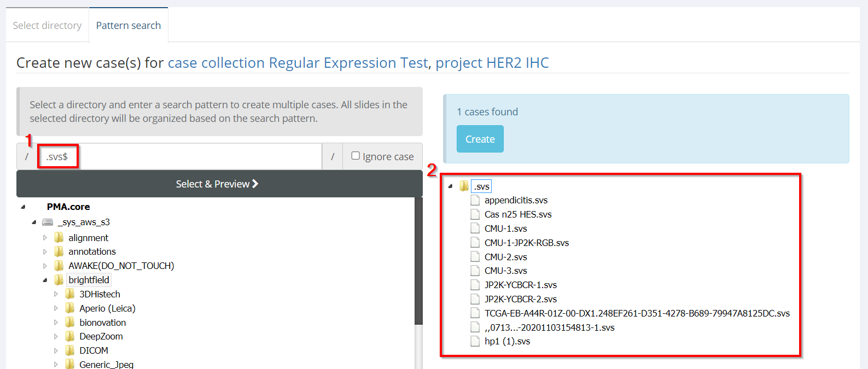Click the appendicitis.svs file icon
Screen dimensions: 868x369
(x=475, y=200)
